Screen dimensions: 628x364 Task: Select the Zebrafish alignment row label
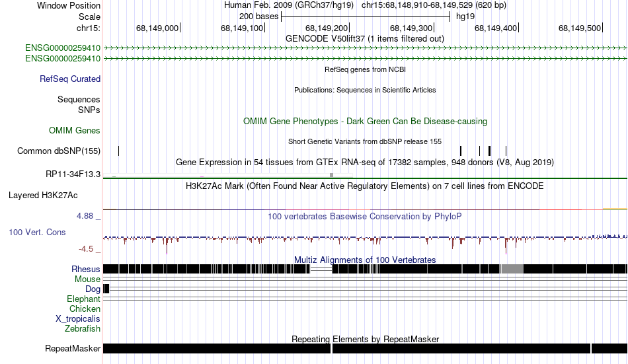(83, 329)
